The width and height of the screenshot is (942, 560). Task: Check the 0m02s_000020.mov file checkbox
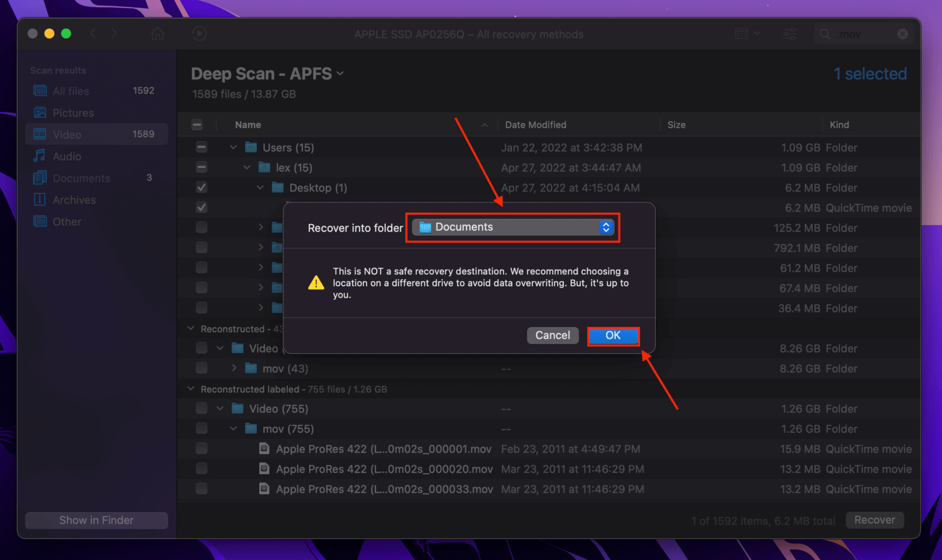coord(201,469)
